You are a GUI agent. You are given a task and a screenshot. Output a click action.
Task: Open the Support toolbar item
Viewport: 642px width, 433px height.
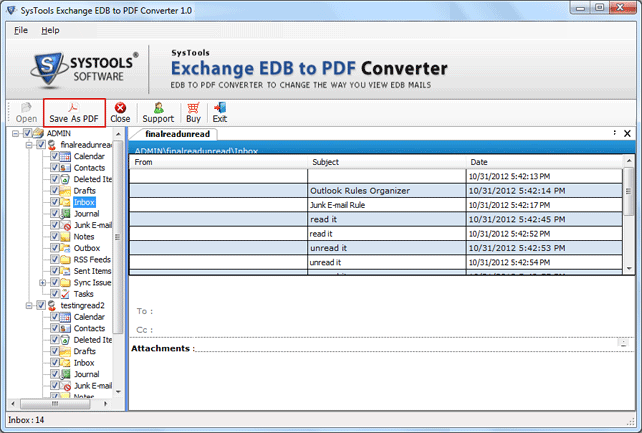[x=158, y=113]
